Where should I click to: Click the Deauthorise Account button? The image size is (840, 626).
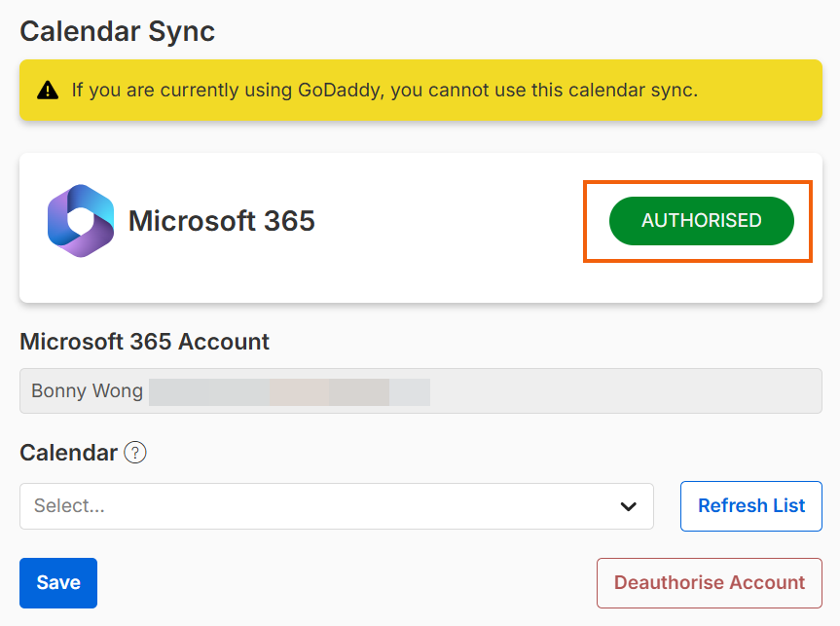tap(710, 582)
